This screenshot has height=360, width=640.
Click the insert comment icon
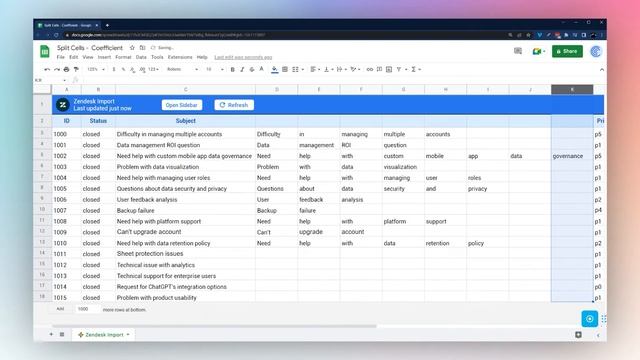click(379, 69)
